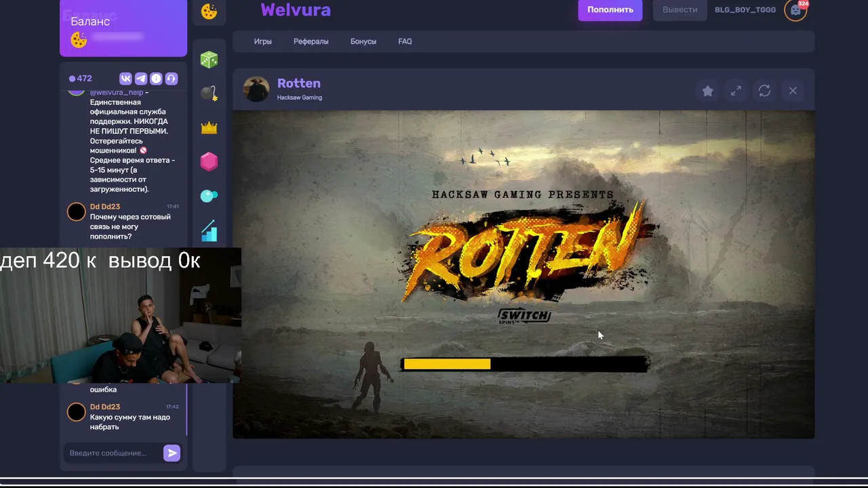868x488 pixels.
Task: Open the Рефералы tab
Action: (x=311, y=41)
